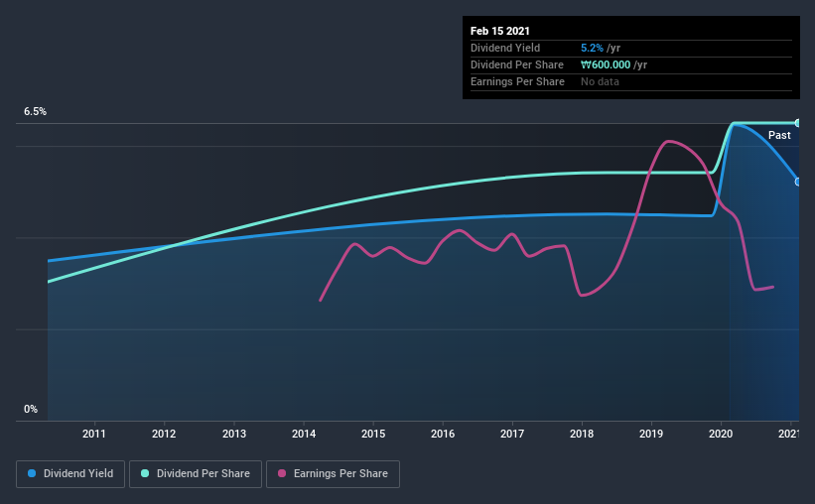815x504 pixels.
Task: Click the 2016 x-axis label
Action: [x=443, y=434]
